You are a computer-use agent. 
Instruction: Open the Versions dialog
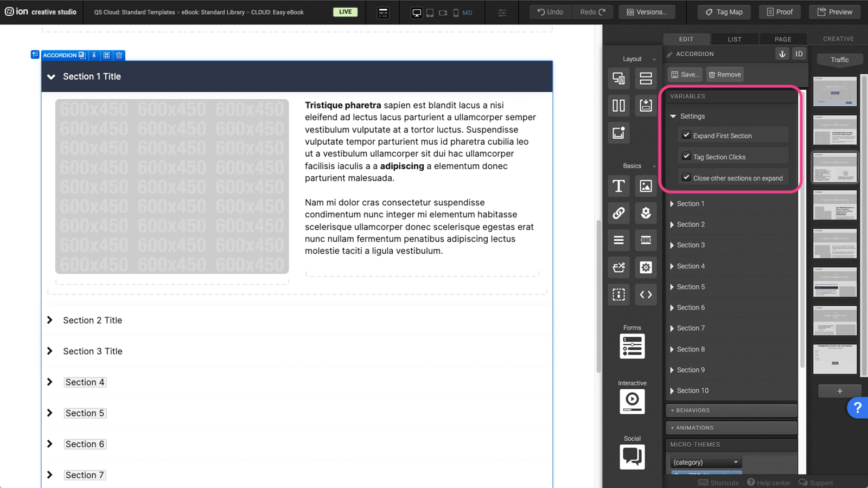point(647,12)
